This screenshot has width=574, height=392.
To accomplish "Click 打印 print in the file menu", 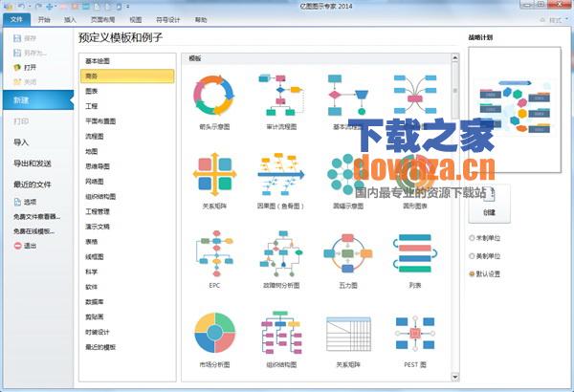I will pos(21,121).
